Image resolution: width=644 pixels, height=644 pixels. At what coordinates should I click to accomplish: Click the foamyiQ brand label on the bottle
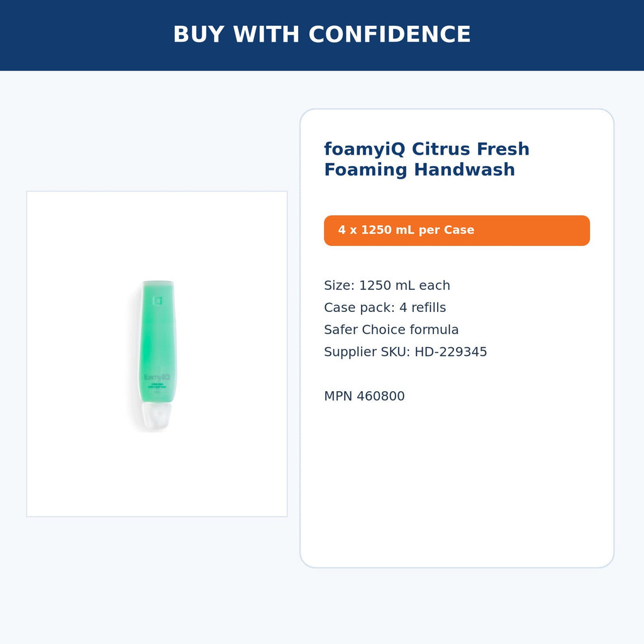click(157, 377)
